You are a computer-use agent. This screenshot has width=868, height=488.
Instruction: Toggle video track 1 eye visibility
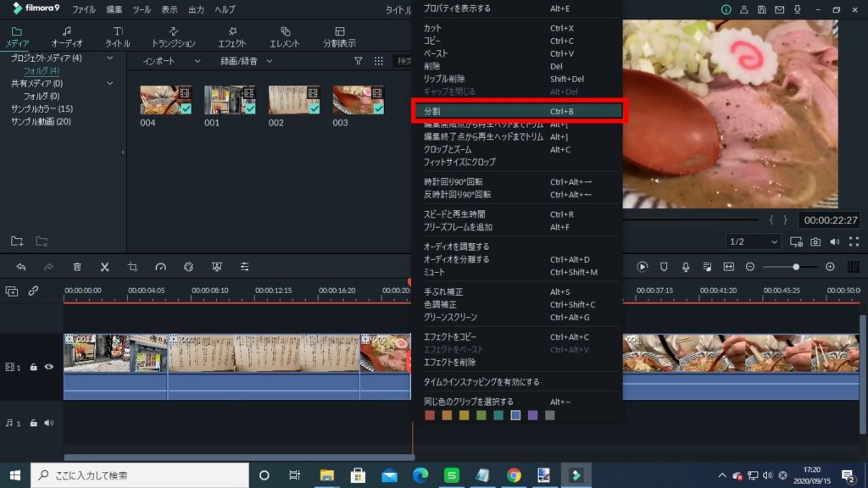tap(49, 367)
